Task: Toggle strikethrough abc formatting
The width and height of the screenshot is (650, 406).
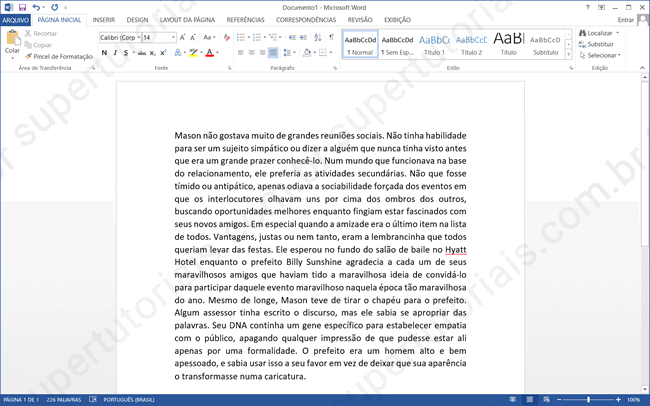Action: (x=141, y=53)
